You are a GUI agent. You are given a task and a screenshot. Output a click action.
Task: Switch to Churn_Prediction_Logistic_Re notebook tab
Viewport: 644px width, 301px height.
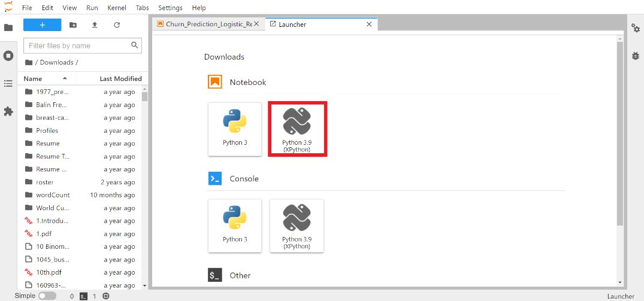tap(204, 25)
